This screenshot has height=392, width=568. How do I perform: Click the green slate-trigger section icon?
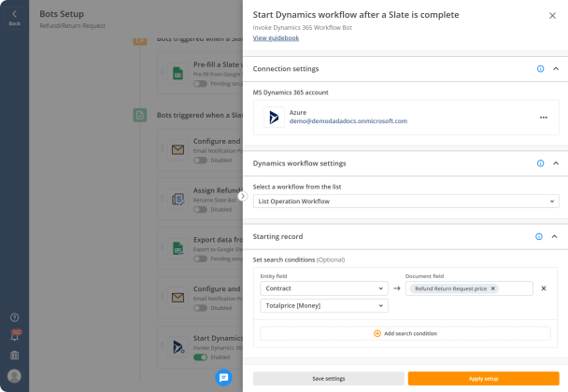tap(140, 116)
